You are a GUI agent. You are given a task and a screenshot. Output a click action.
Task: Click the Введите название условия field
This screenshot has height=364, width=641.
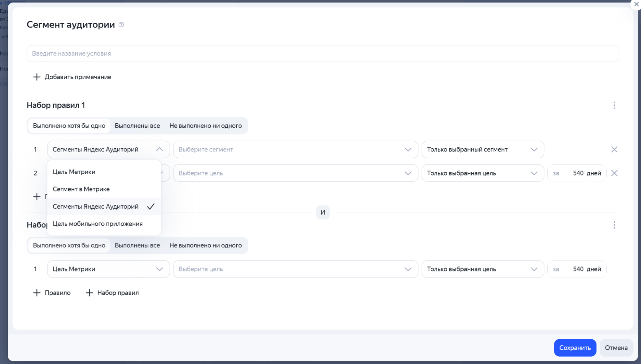pyautogui.click(x=322, y=54)
